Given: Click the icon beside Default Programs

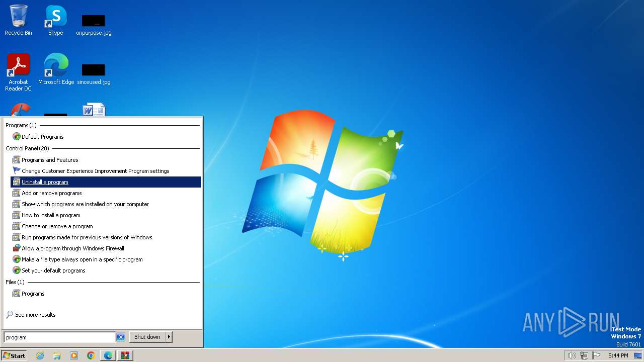Looking at the screenshot, I should [x=17, y=137].
